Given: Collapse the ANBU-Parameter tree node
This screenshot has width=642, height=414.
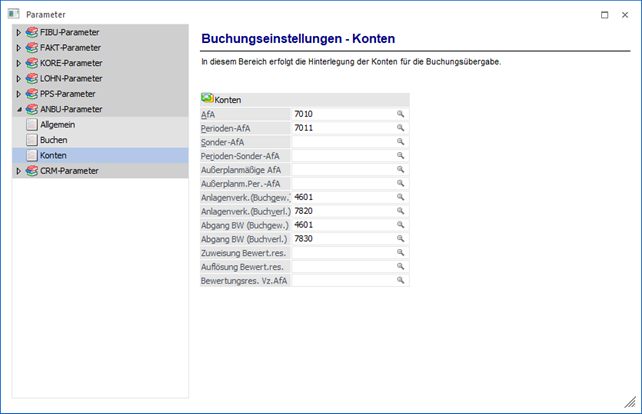Looking at the screenshot, I should click(18, 109).
